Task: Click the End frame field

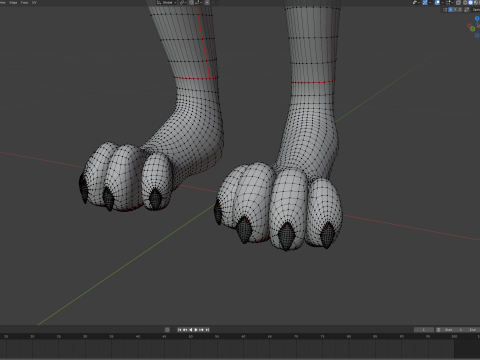Action: point(473,330)
